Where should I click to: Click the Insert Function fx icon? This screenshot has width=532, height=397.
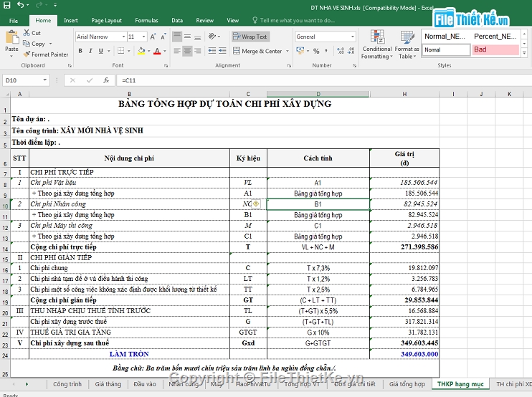tap(106, 80)
